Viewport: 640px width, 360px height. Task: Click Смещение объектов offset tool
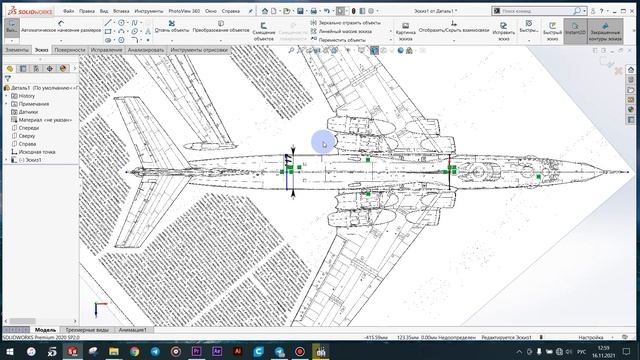[x=264, y=32]
